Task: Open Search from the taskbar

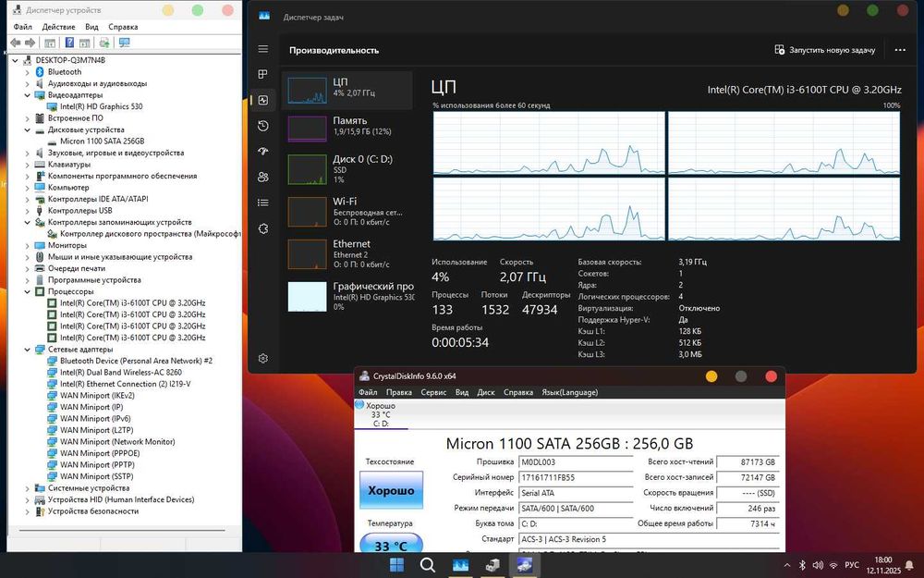Action: click(428, 565)
